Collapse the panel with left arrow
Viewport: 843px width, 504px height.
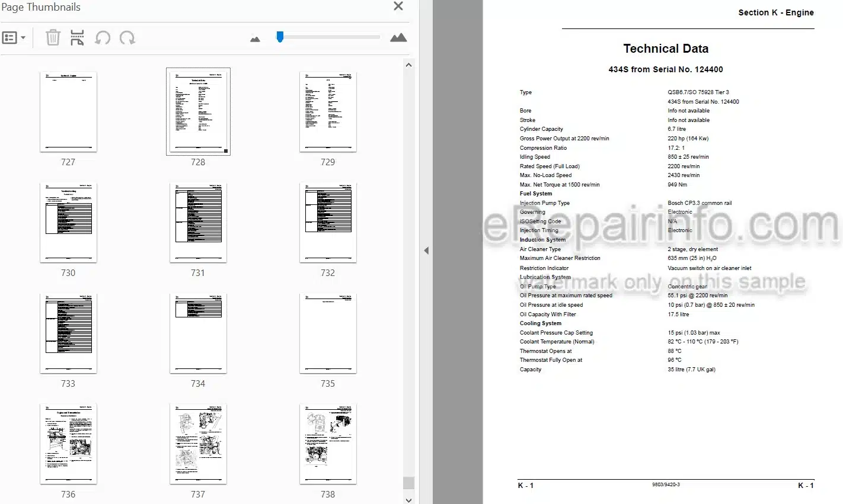[x=426, y=251]
